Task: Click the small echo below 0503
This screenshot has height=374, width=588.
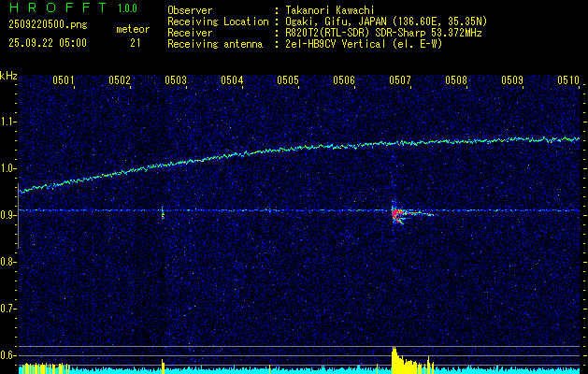Action: [x=163, y=213]
